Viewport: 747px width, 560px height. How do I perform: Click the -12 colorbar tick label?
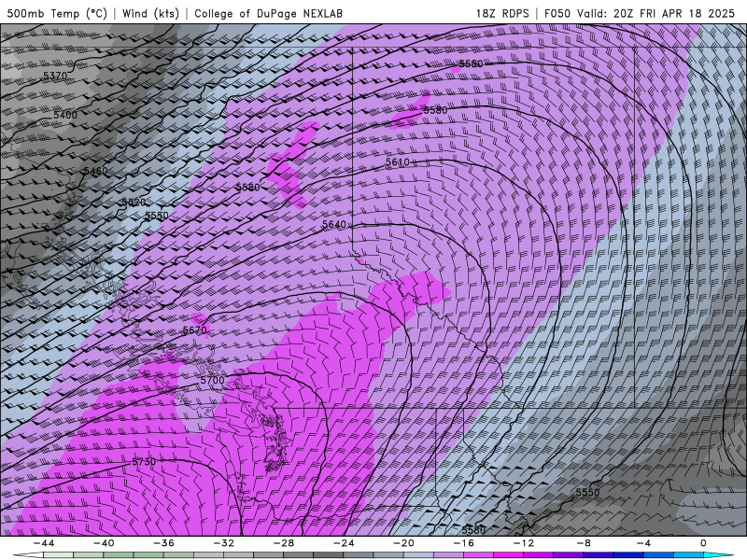click(x=524, y=543)
